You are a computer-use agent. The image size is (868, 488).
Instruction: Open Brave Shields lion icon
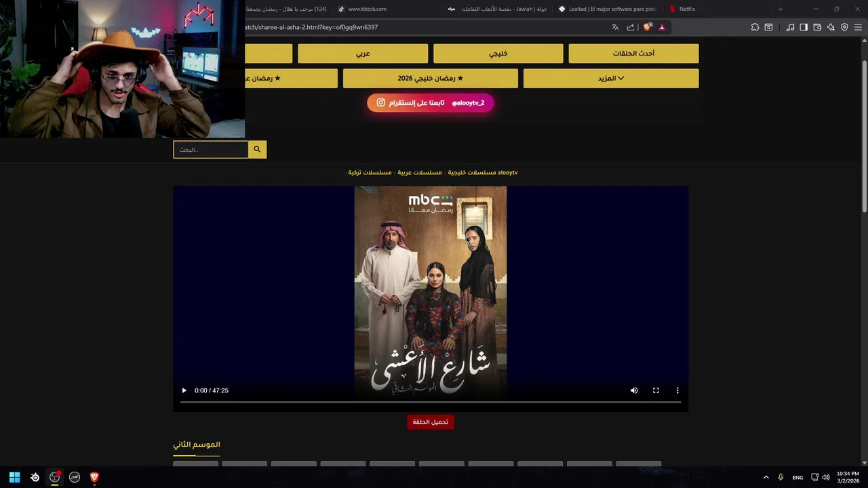click(x=647, y=27)
